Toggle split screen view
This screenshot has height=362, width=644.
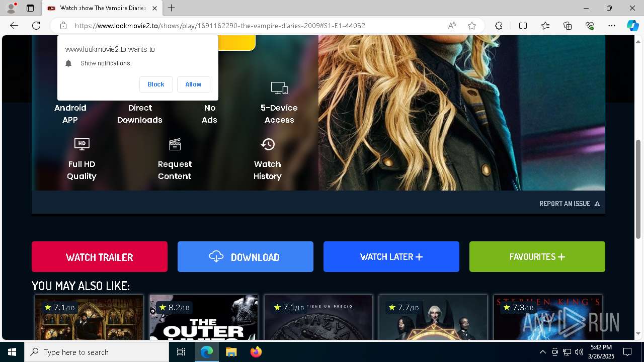point(523,26)
